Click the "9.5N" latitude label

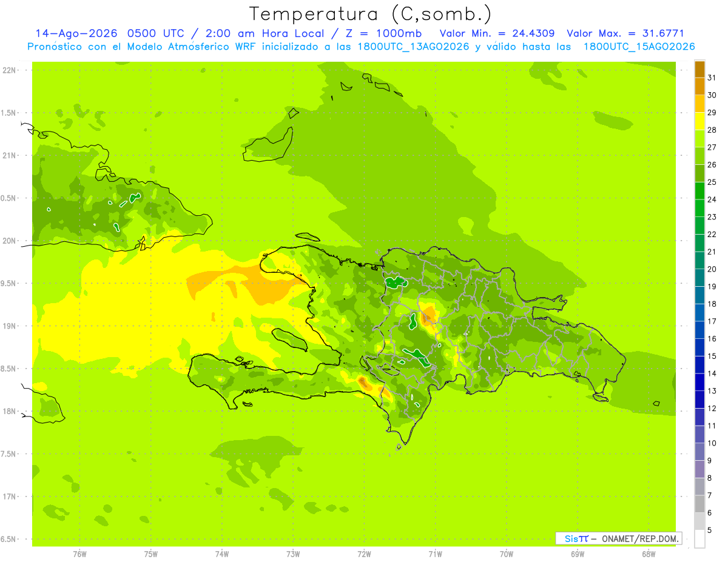8,284
